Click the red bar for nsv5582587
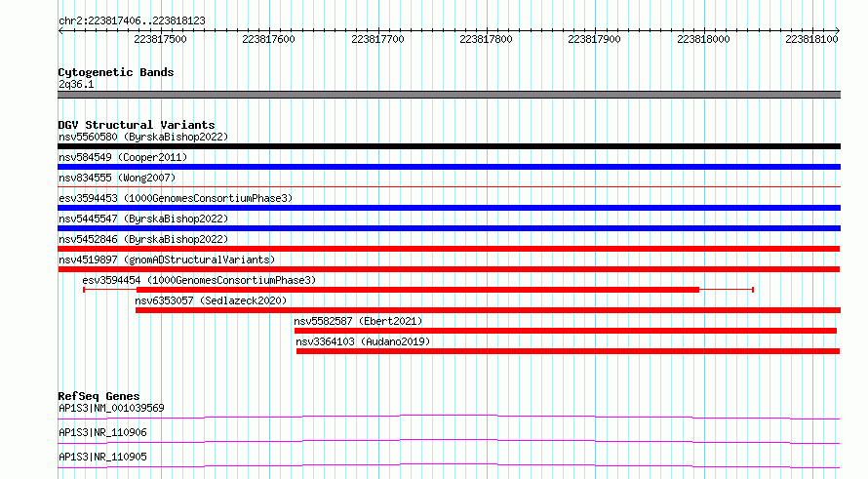The height and width of the screenshot is (479, 868). tap(566, 331)
